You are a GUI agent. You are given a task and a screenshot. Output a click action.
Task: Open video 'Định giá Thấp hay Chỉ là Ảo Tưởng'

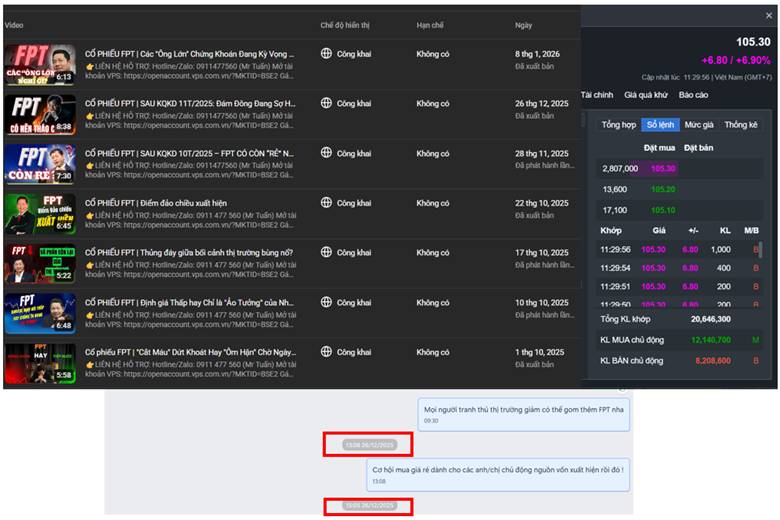coord(189,303)
